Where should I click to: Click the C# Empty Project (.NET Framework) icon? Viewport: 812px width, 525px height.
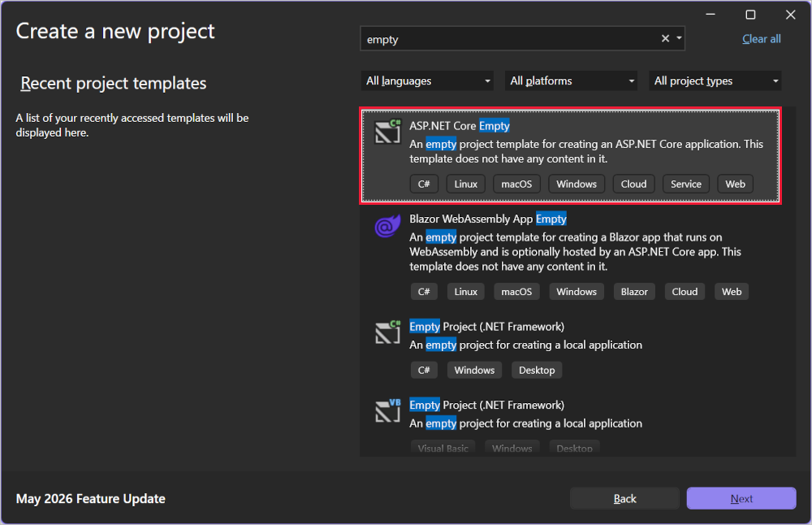click(388, 332)
